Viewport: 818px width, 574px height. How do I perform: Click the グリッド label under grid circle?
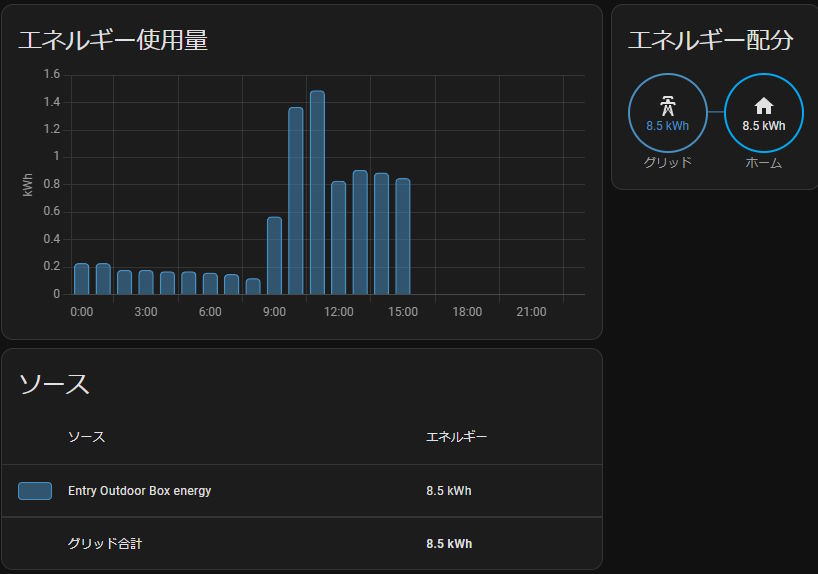point(667,162)
